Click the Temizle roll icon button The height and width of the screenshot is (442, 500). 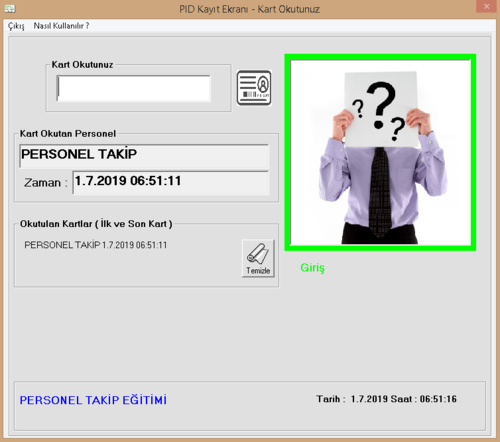point(258,258)
